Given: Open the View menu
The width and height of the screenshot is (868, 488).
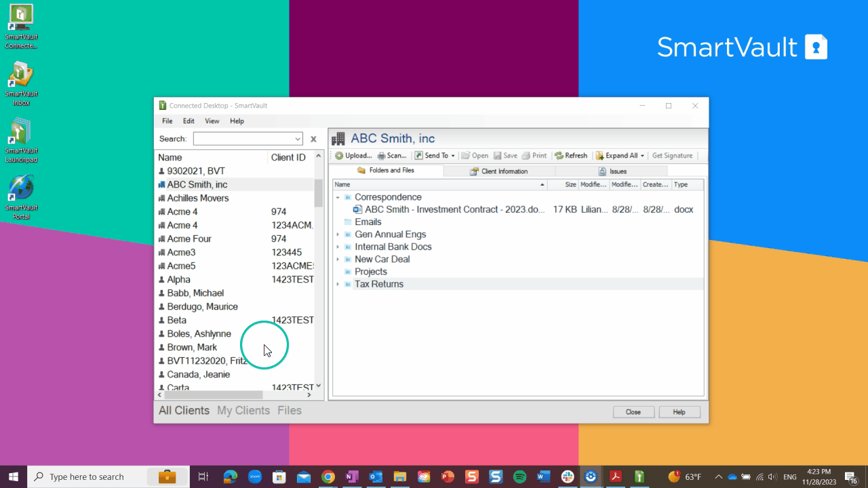Looking at the screenshot, I should coord(212,121).
